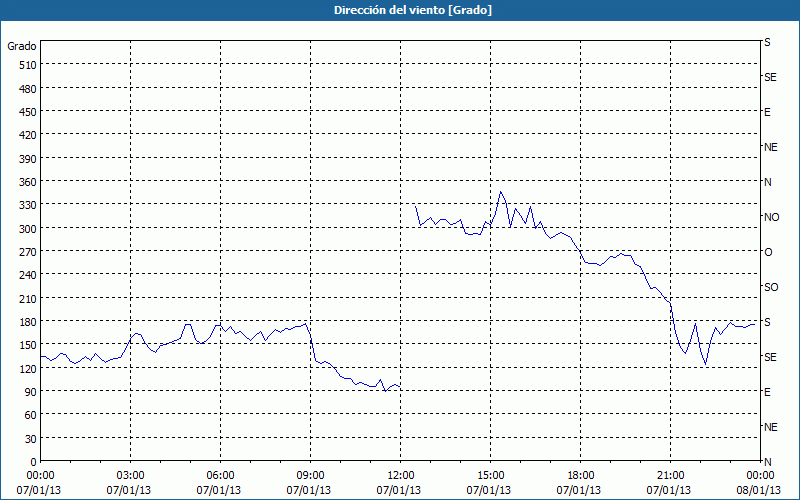Click the 07/01/13 date under 12:00
800x500 pixels.
tap(399, 491)
